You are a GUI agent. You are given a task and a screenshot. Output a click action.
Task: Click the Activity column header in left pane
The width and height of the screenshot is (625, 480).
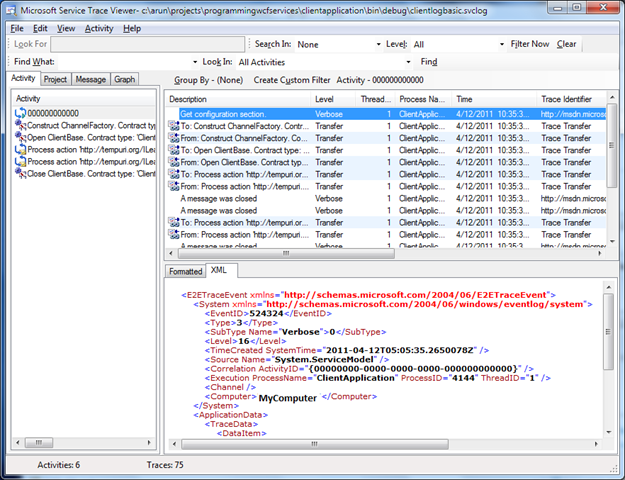[x=84, y=99]
